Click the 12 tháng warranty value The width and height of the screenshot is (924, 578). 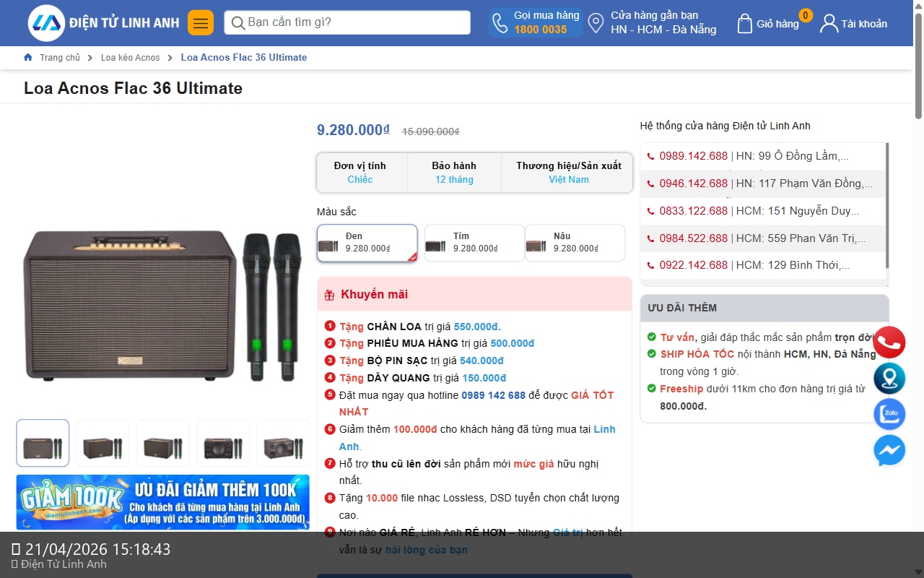(x=454, y=179)
